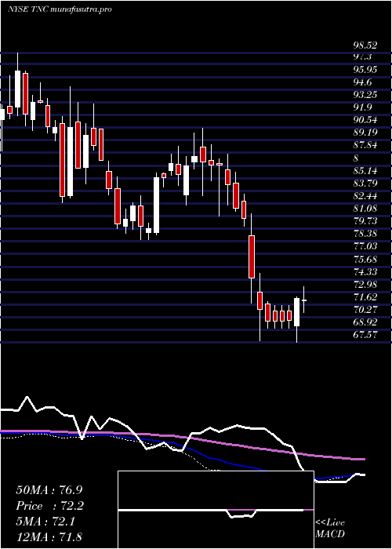
Task: Select the 79.73 price axis label
Action: tap(365, 221)
